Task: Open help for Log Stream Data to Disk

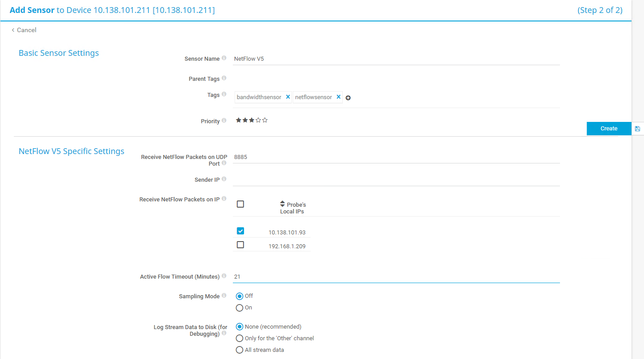Action: click(224, 333)
